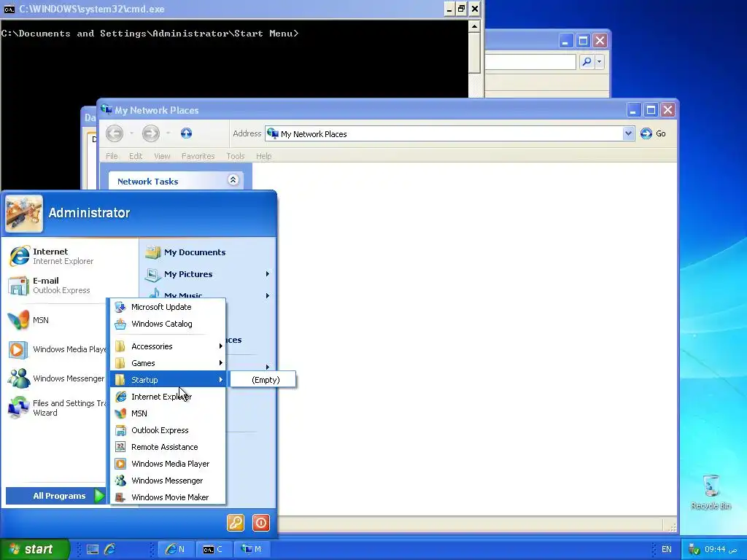Open the Help menu
Screen dimensions: 747x560
(x=263, y=156)
